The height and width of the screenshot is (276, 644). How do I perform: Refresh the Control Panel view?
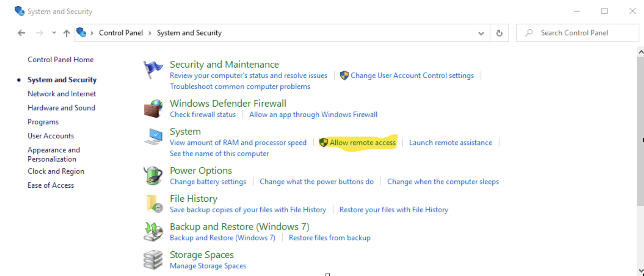[499, 33]
